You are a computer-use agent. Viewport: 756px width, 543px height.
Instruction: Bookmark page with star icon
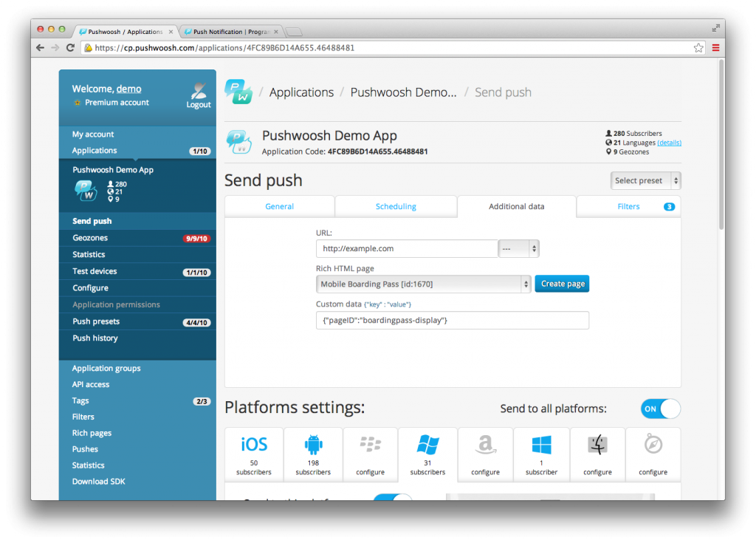[698, 48]
